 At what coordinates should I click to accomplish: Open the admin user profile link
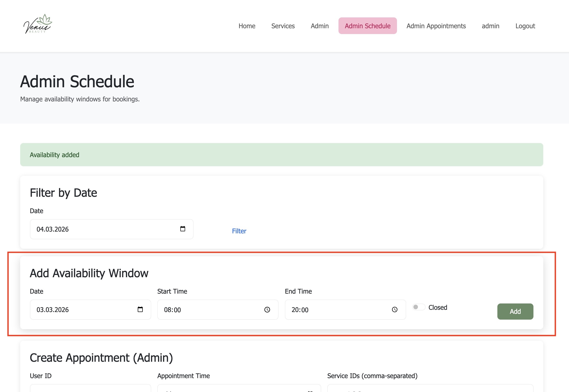[490, 26]
